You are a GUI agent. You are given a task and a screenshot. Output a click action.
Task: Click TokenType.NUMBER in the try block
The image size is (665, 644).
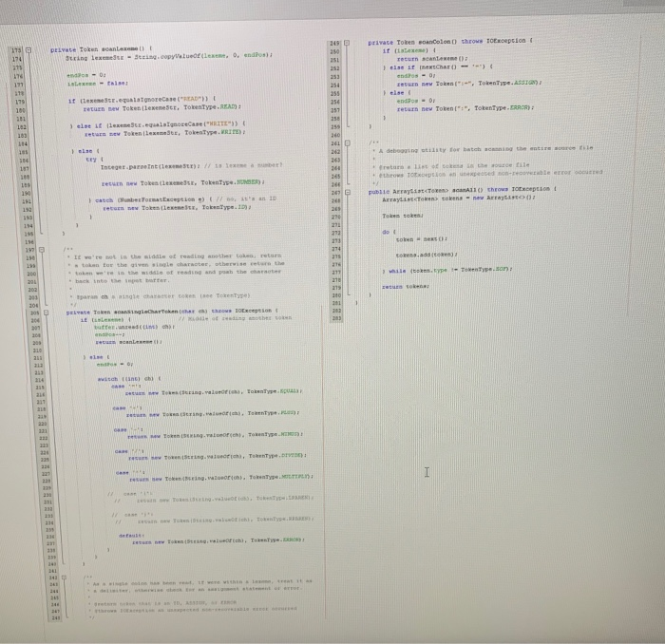pyautogui.click(x=230, y=182)
